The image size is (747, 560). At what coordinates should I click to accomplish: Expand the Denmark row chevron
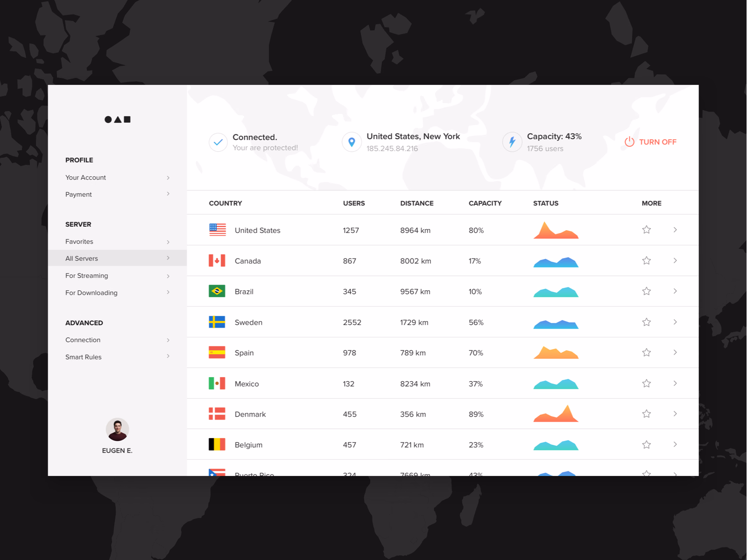point(675,413)
